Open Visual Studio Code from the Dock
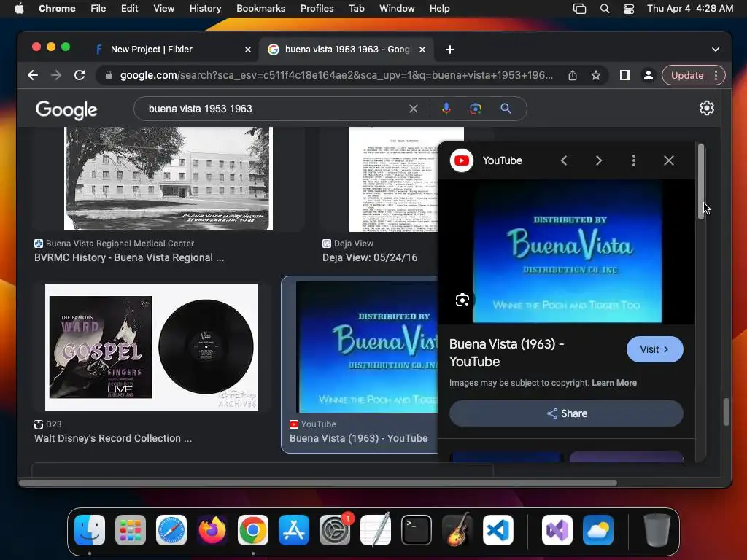This screenshot has width=747, height=560. coord(498,530)
